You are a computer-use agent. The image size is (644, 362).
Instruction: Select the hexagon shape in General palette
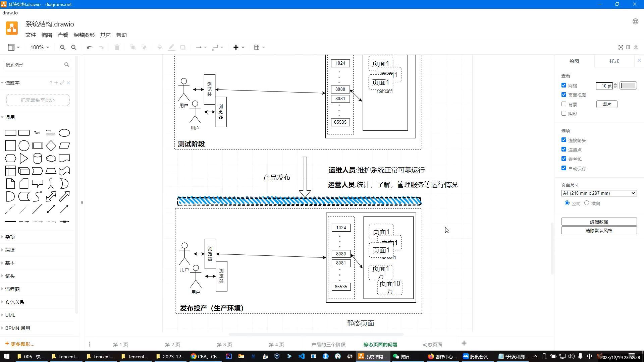10,158
